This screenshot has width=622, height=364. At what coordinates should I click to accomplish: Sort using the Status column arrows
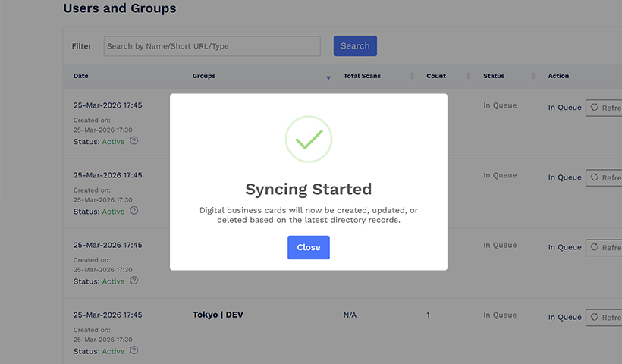click(x=533, y=76)
